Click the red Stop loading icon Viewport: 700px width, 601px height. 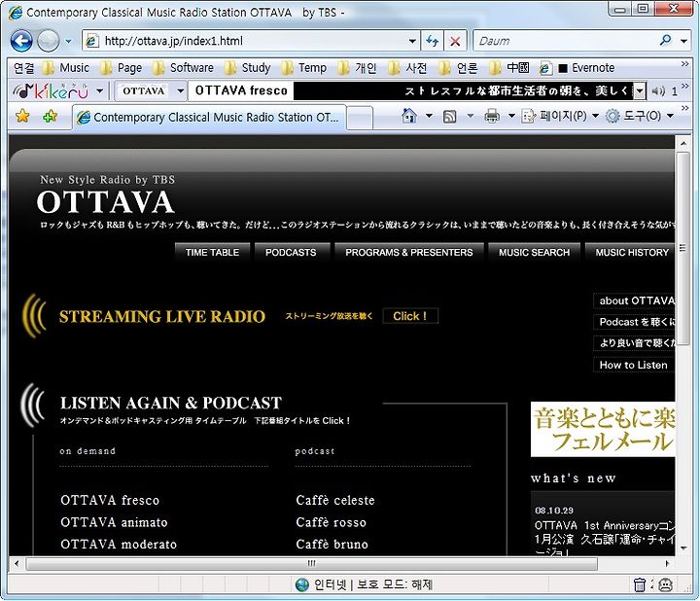(x=455, y=42)
